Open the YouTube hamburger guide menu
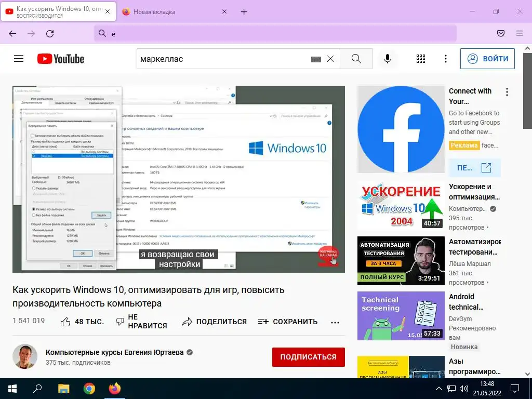 click(19, 59)
